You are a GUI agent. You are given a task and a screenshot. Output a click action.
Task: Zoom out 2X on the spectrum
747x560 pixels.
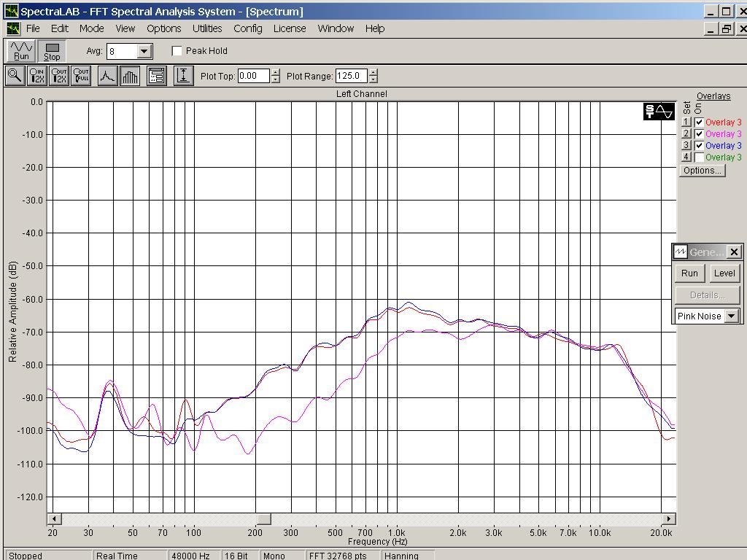[x=59, y=76]
